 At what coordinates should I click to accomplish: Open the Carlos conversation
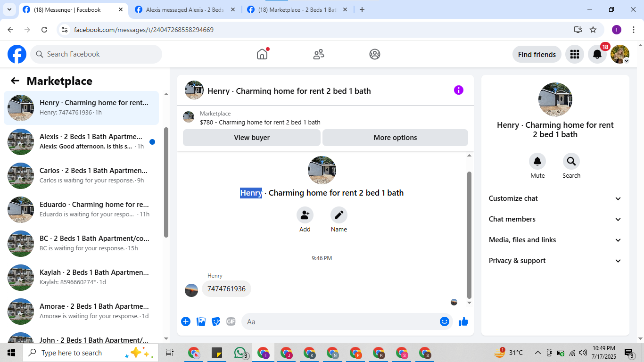pyautogui.click(x=81, y=176)
